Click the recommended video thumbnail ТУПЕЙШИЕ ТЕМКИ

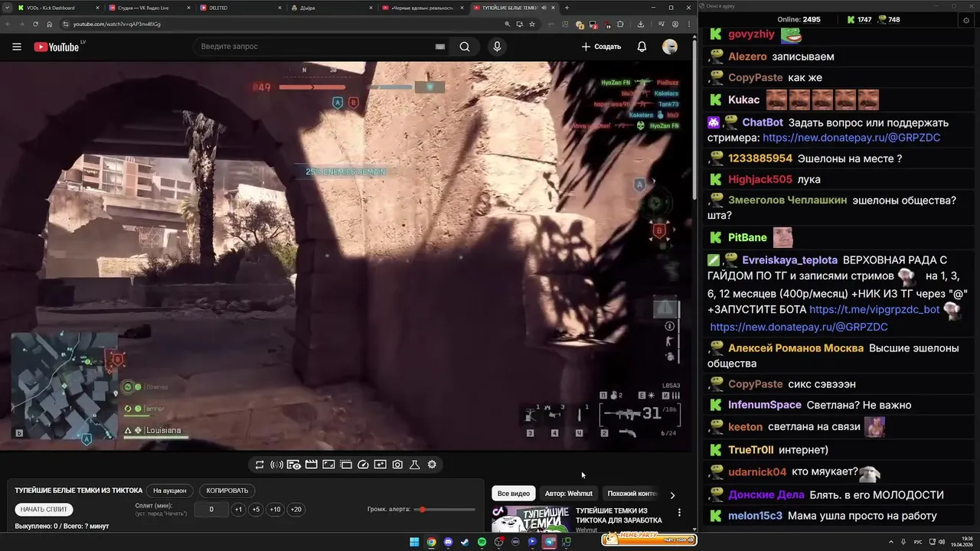click(x=531, y=518)
